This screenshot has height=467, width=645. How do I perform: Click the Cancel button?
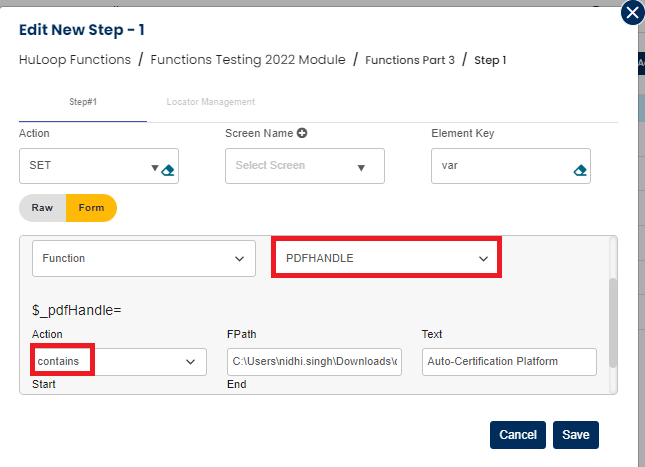click(x=517, y=435)
